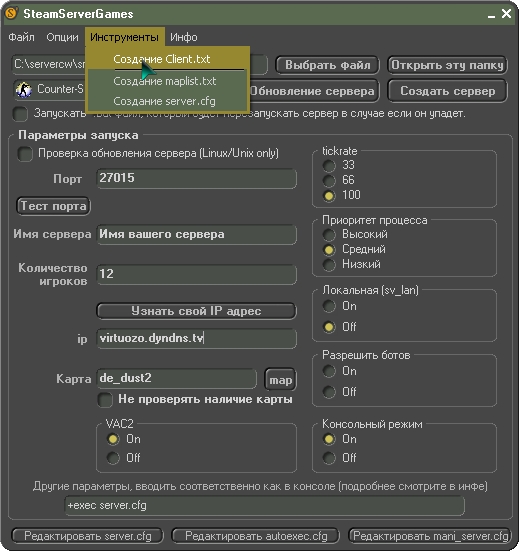Image resolution: width=519 pixels, height=551 pixels.
Task: Click Редактировать autoexec.cfg button
Action: pos(256,536)
